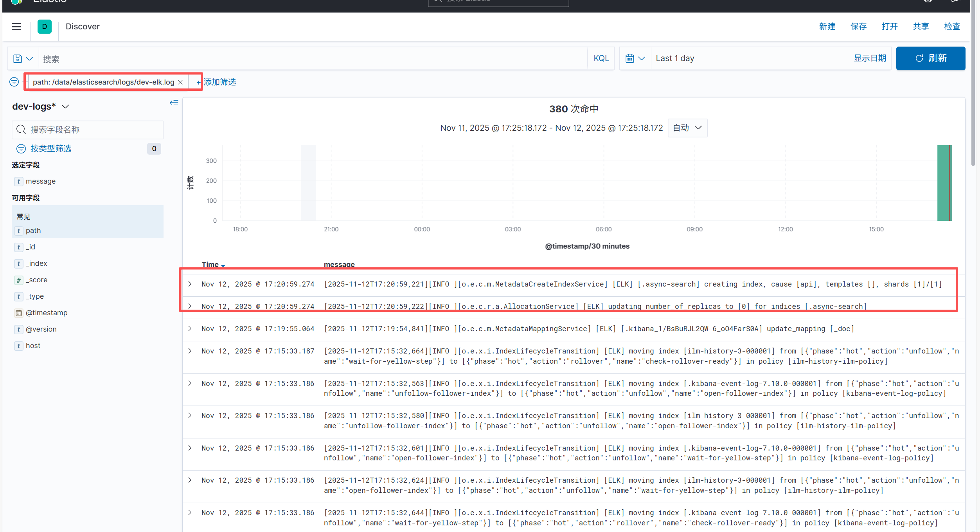The height and width of the screenshot is (532, 980).
Task: Toggle filter by type panel
Action: click(x=51, y=149)
